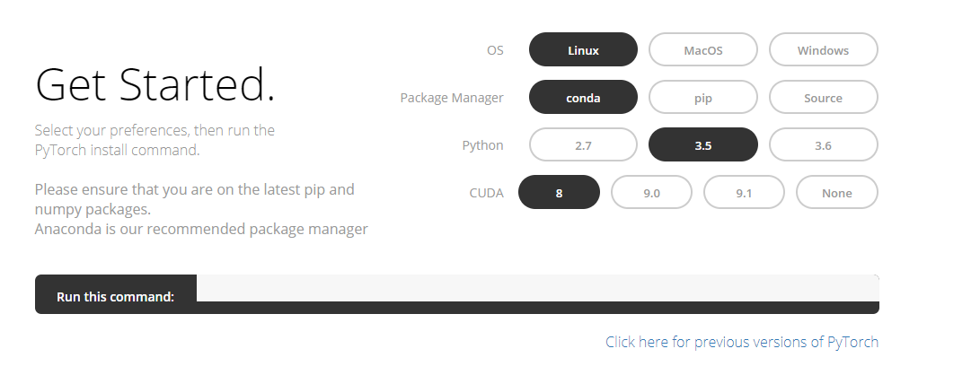Choose Python 3.5
The width and height of the screenshot is (980, 375).
point(703,144)
